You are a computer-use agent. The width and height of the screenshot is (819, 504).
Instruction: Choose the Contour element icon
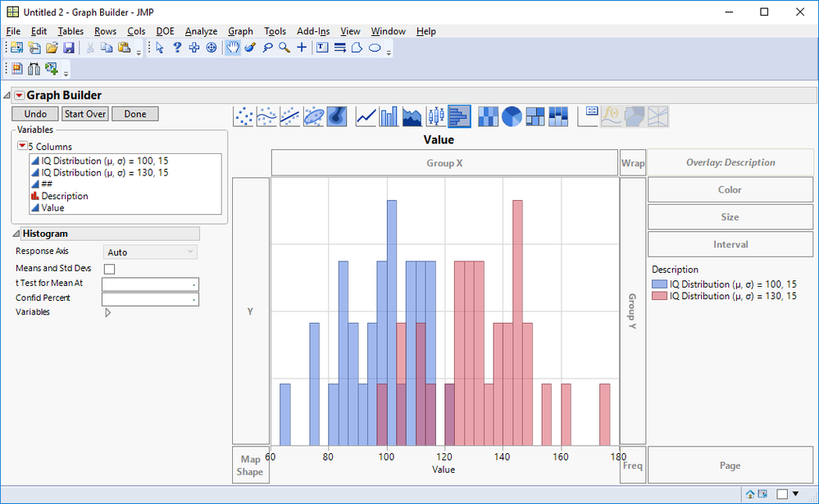point(336,116)
